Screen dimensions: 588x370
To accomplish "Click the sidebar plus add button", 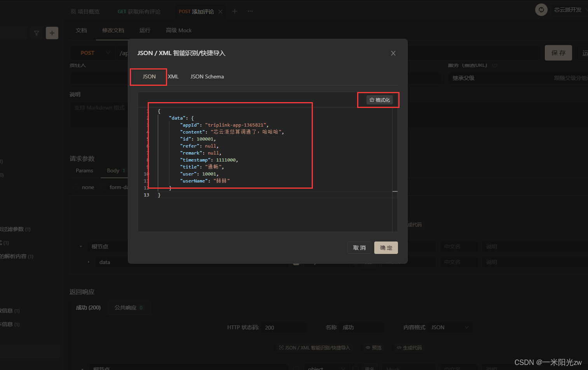I will coord(52,33).
